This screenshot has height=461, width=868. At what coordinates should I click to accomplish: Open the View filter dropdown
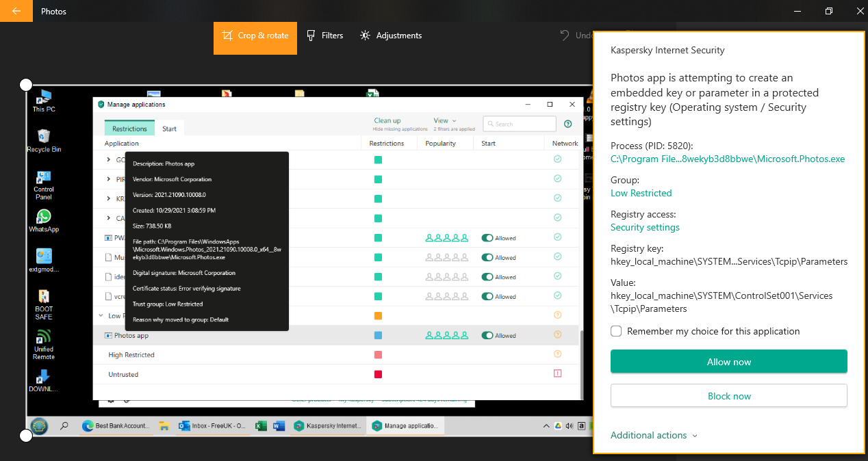[x=445, y=121]
